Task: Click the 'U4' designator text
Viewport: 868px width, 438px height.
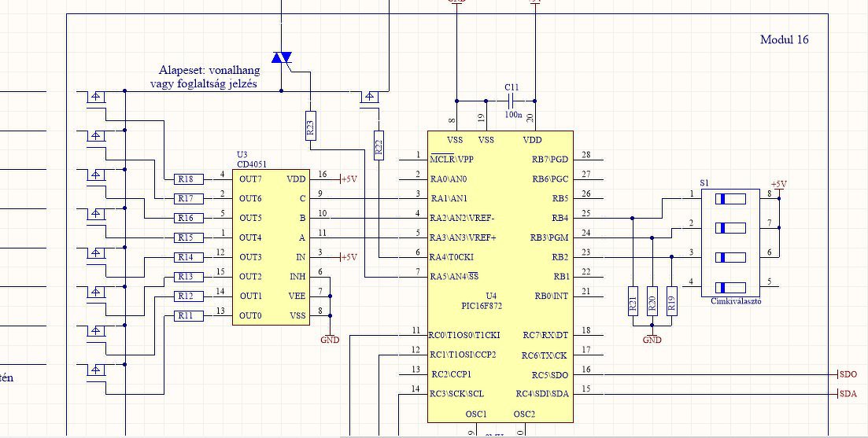Action: click(490, 296)
